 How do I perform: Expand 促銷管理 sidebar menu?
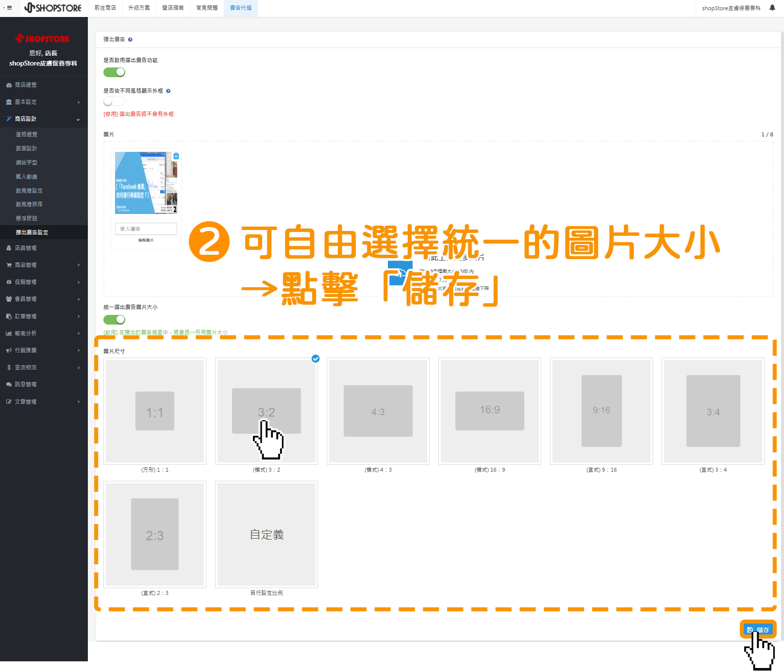44,282
